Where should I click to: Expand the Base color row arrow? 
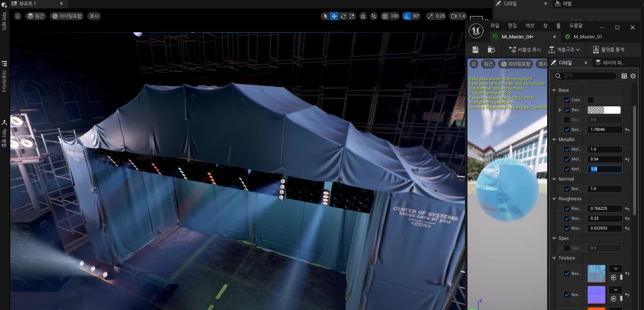point(560,110)
